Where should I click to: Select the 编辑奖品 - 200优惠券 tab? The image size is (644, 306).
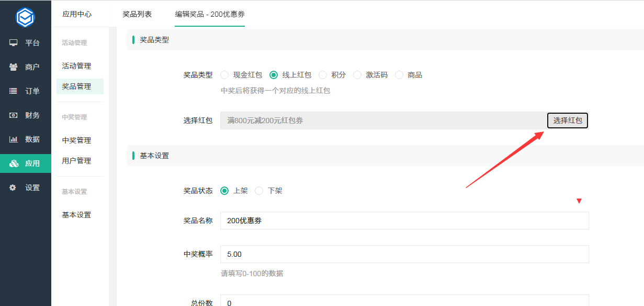[210, 14]
